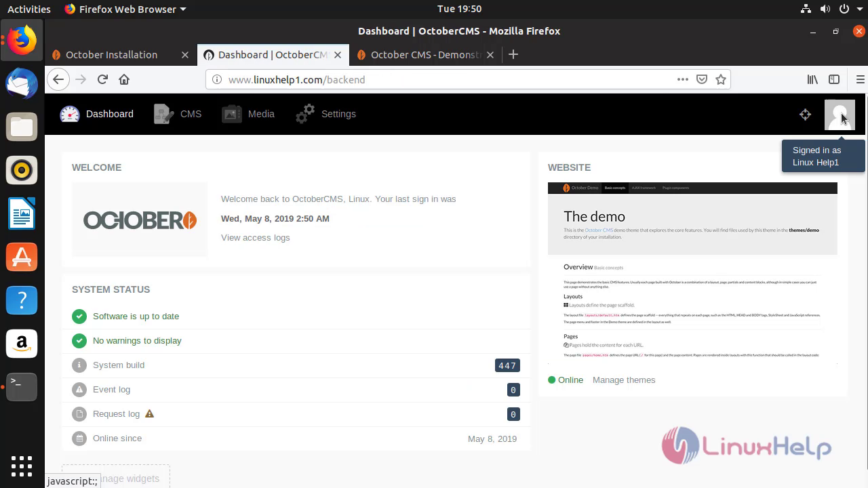Click the info icon beside System build
This screenshot has height=488, width=868.
(79, 365)
